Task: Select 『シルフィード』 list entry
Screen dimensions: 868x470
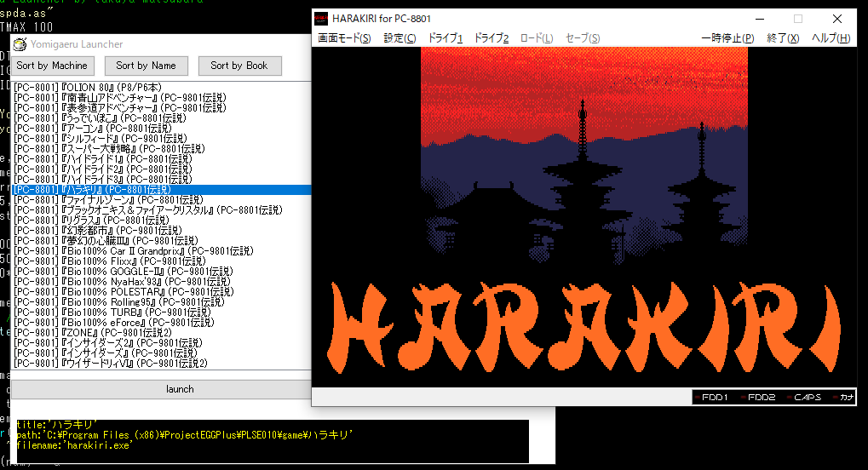Action: (x=161, y=139)
